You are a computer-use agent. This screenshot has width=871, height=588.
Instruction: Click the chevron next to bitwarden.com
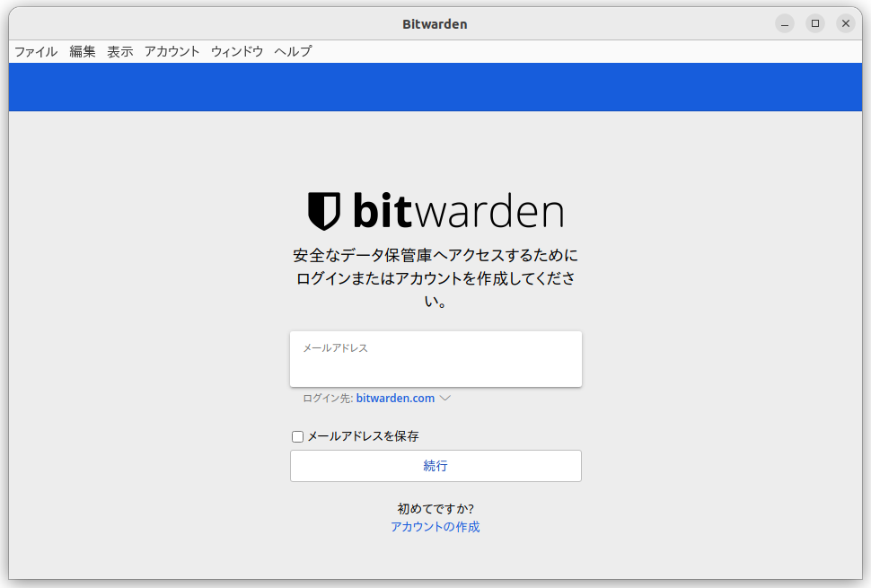pos(445,398)
